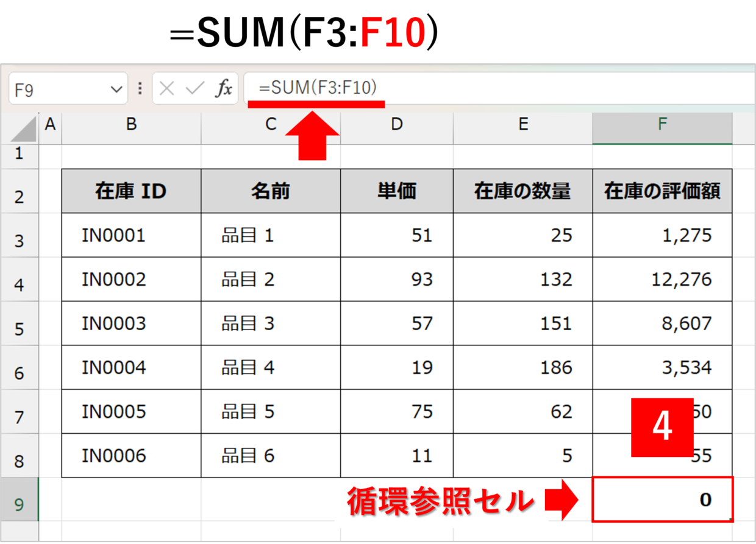Select cell containing 品目 5
Image resolution: width=756 pixels, height=544 pixels.
coord(271,411)
